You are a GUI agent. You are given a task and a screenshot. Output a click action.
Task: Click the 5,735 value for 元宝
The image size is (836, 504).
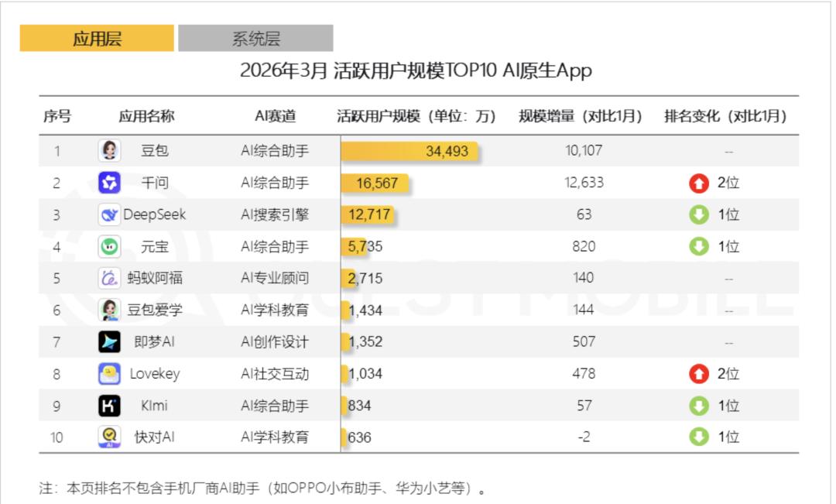pyautogui.click(x=365, y=246)
